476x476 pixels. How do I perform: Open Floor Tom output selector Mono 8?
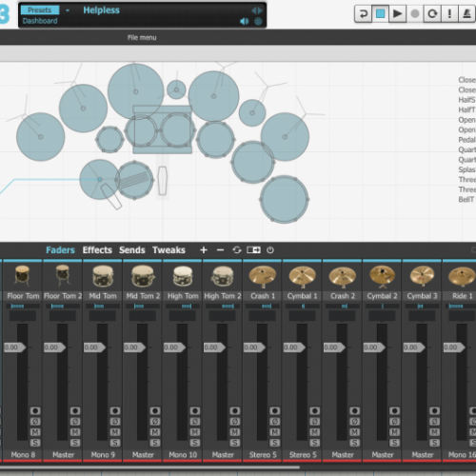pyautogui.click(x=23, y=455)
